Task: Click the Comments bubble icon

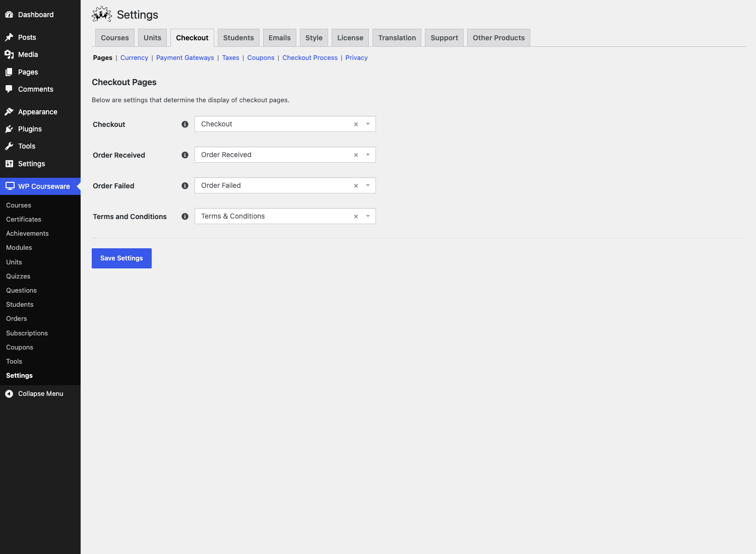Action: point(9,89)
